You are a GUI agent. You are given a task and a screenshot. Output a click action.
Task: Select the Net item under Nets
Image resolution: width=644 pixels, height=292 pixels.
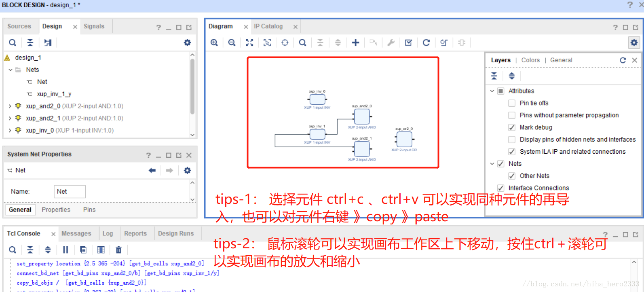[x=42, y=82]
